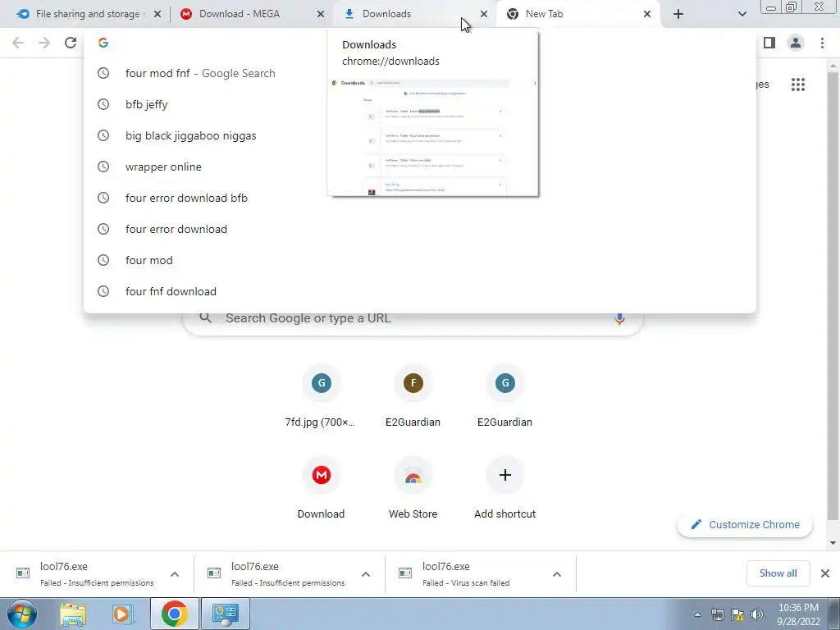840x630 pixels.
Task: Choose suggestion 'four mod'
Action: click(419, 260)
